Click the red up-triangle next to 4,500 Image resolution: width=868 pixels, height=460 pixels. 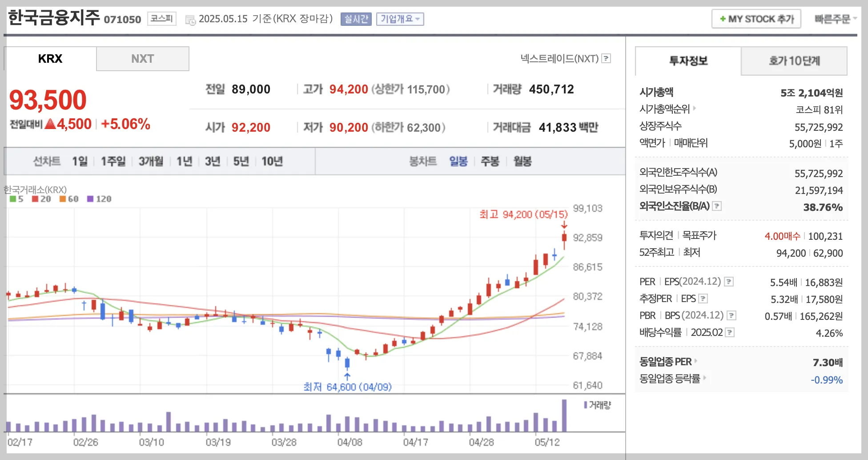pyautogui.click(x=50, y=124)
